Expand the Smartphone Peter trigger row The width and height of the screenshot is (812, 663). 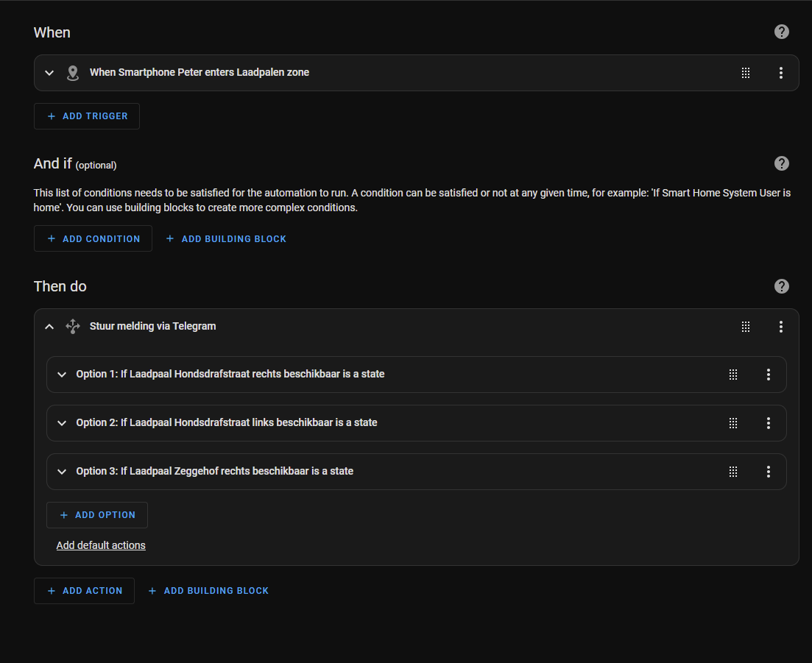pyautogui.click(x=49, y=73)
